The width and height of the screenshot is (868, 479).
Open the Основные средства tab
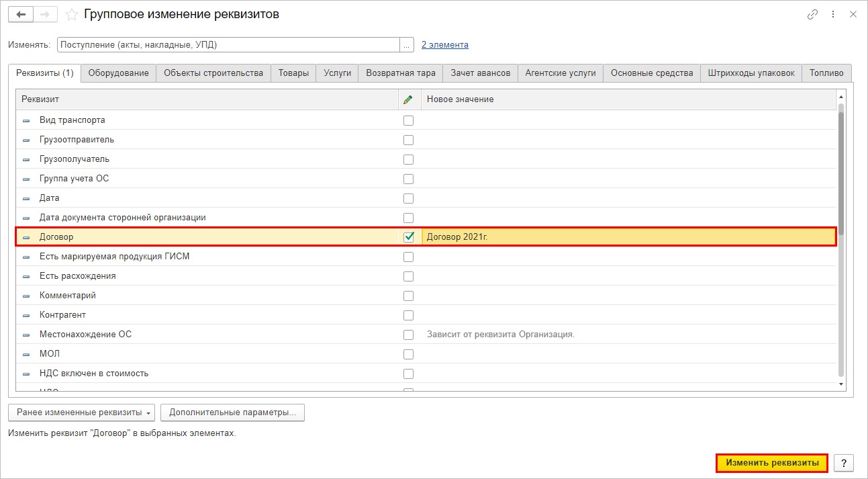(x=652, y=73)
